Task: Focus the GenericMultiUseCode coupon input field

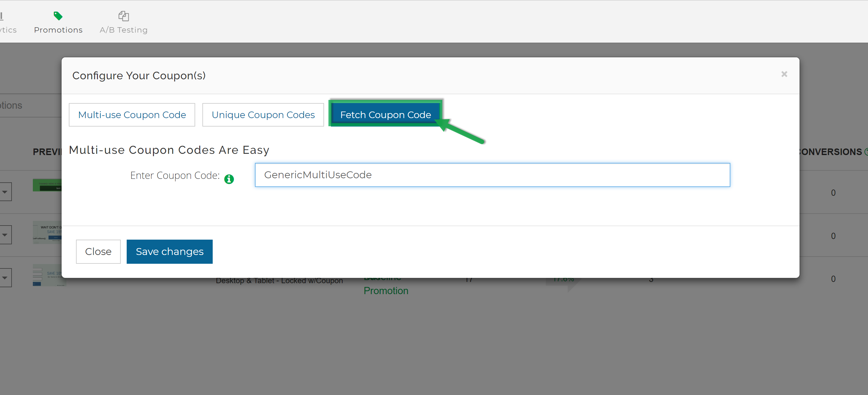Action: (492, 175)
